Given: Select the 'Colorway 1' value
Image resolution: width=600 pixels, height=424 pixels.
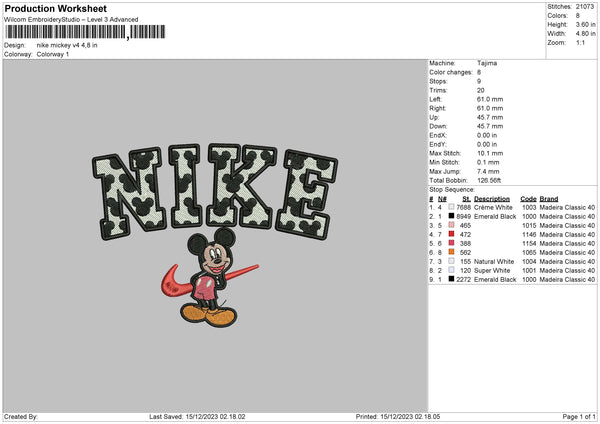Looking at the screenshot, I should click(53, 54).
